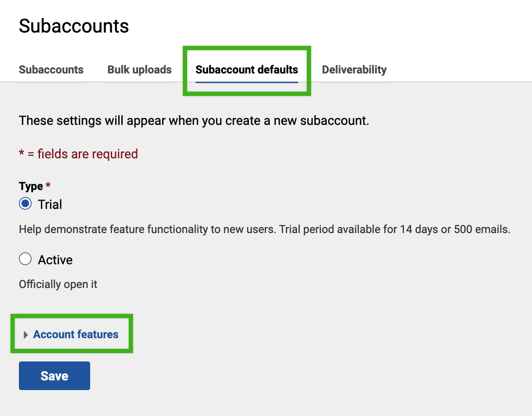The height and width of the screenshot is (416, 532).
Task: Click the Type field label
Action: click(x=31, y=186)
